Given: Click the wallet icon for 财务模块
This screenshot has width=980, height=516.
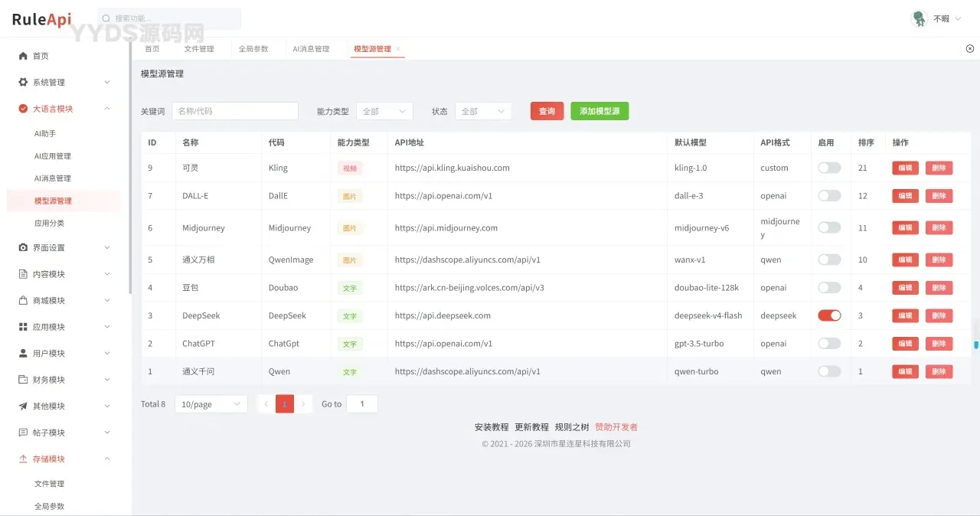Looking at the screenshot, I should point(23,380).
